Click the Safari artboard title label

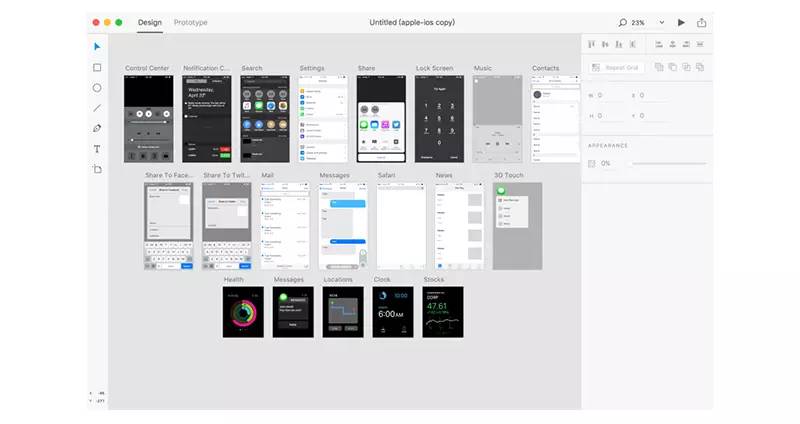[x=386, y=175]
